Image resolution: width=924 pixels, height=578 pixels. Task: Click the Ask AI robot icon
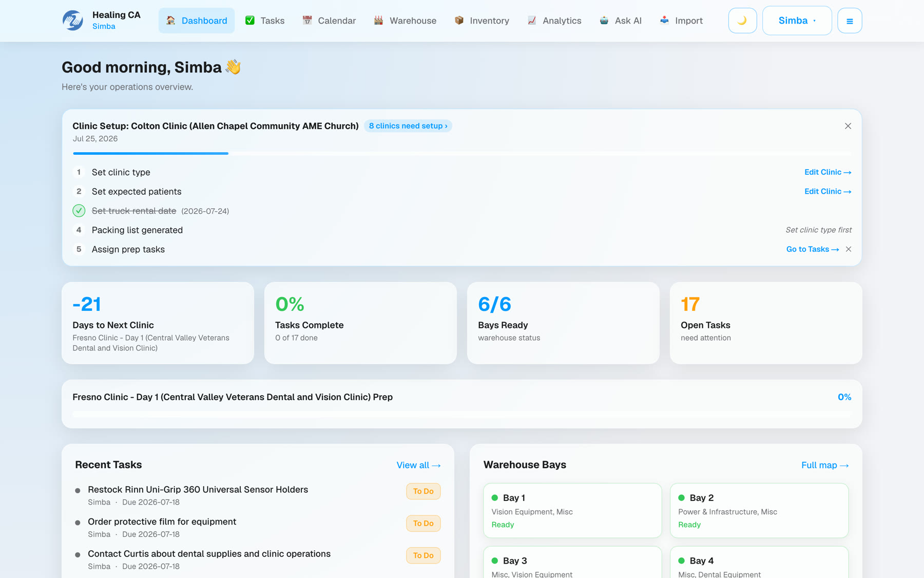[x=604, y=21]
